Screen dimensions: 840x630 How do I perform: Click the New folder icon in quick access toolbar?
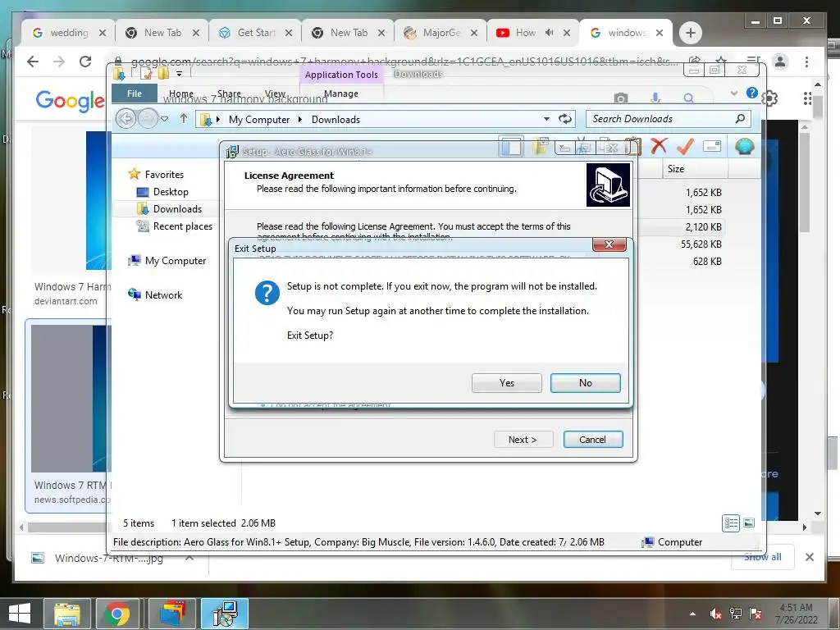pyautogui.click(x=163, y=73)
